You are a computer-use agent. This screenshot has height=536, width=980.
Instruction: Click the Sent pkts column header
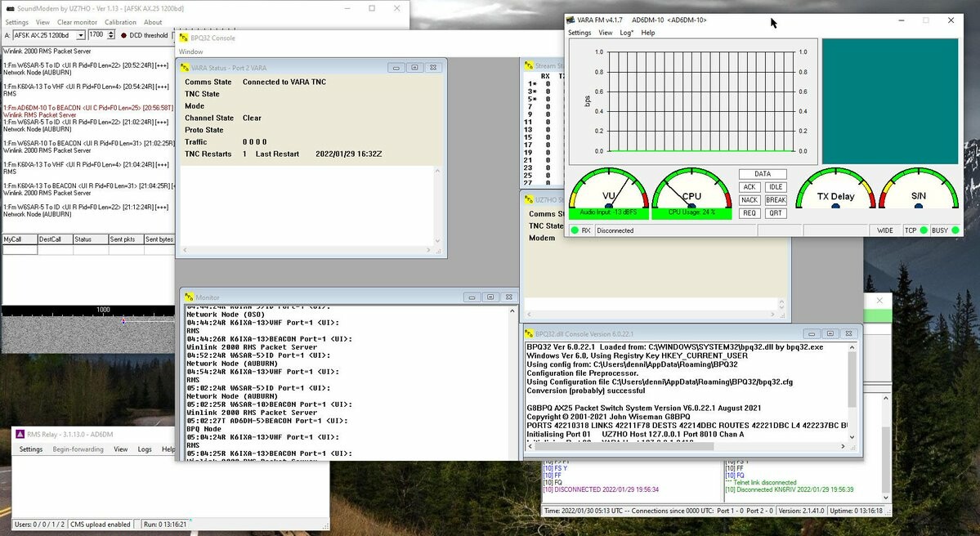(x=126, y=239)
